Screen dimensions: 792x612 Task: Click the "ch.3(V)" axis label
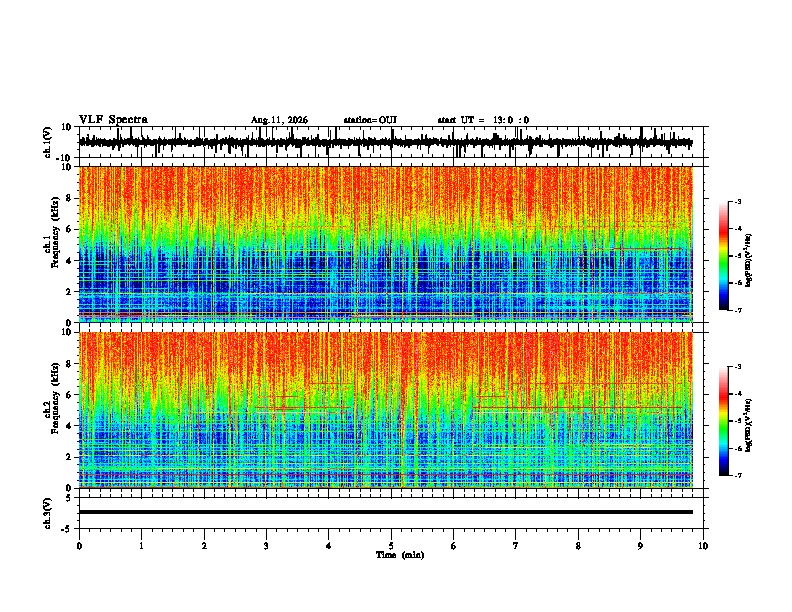(x=48, y=513)
